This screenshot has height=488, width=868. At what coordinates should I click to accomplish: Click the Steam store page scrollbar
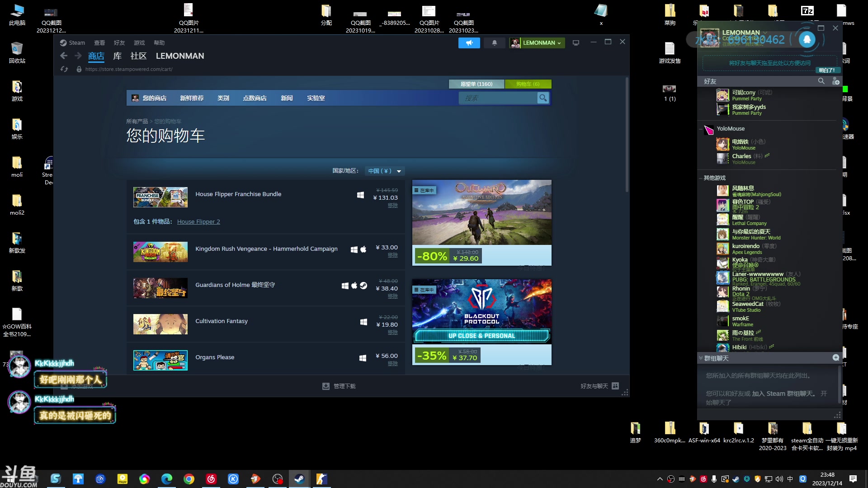(627, 135)
